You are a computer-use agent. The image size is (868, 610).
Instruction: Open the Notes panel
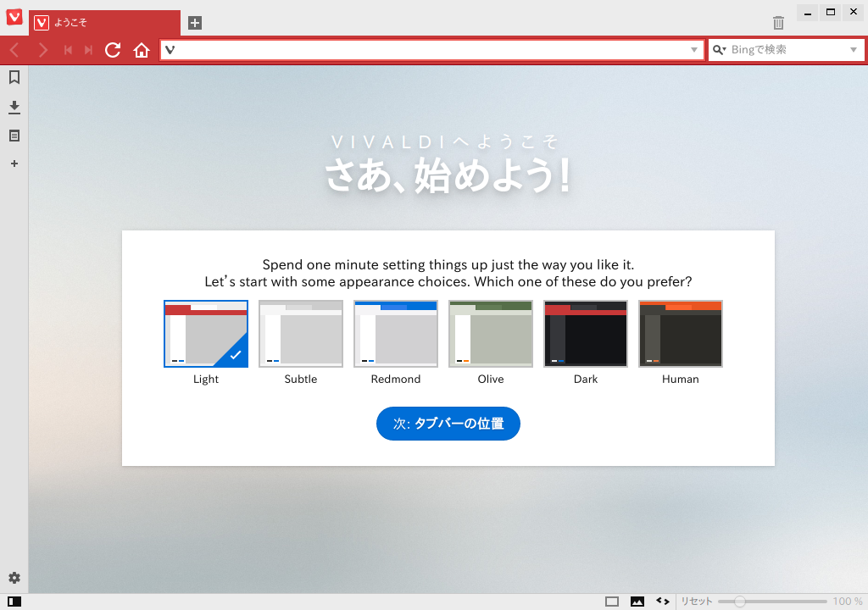pos(14,136)
